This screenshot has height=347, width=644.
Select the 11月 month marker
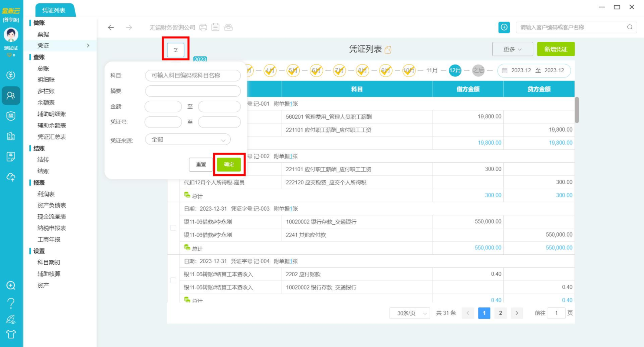click(x=432, y=70)
